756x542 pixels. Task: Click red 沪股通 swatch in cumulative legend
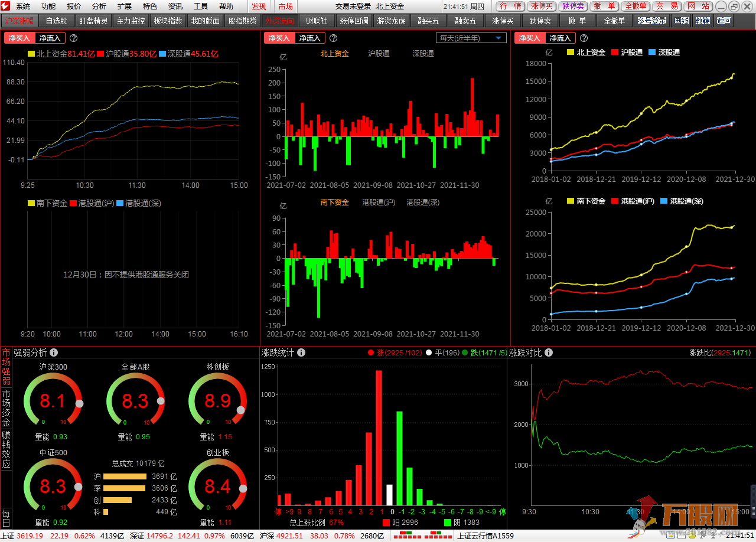tap(615, 52)
